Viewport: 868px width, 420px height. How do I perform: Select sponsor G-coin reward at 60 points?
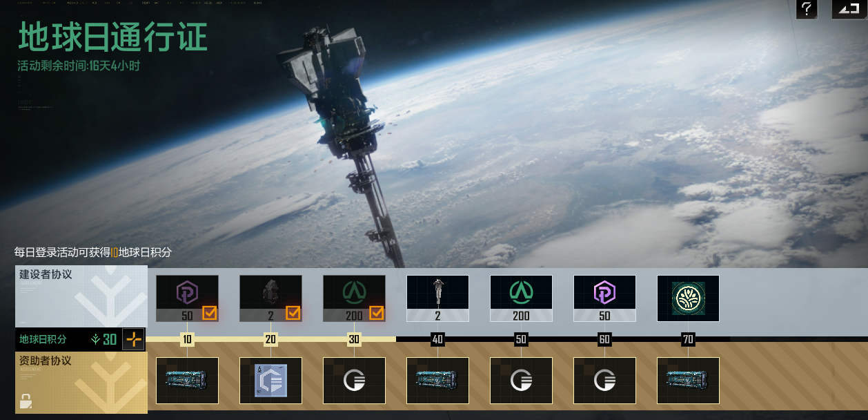[x=604, y=381]
